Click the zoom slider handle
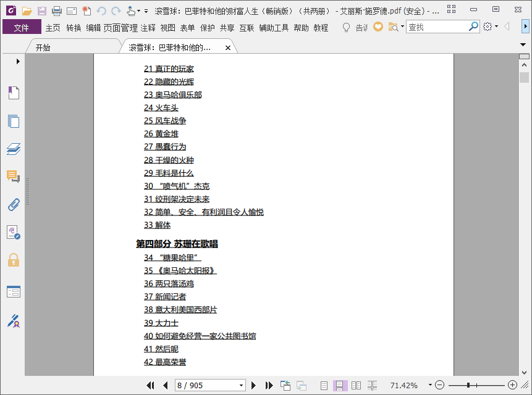 click(468, 385)
